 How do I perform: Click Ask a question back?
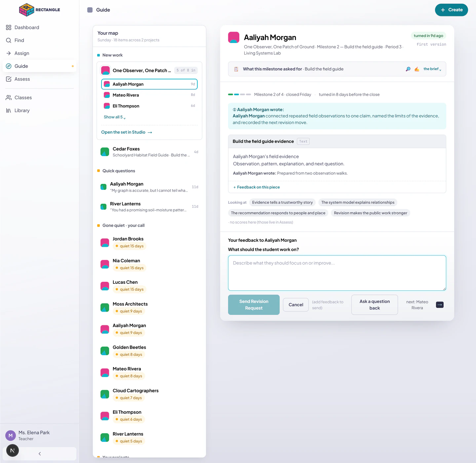pos(375,305)
